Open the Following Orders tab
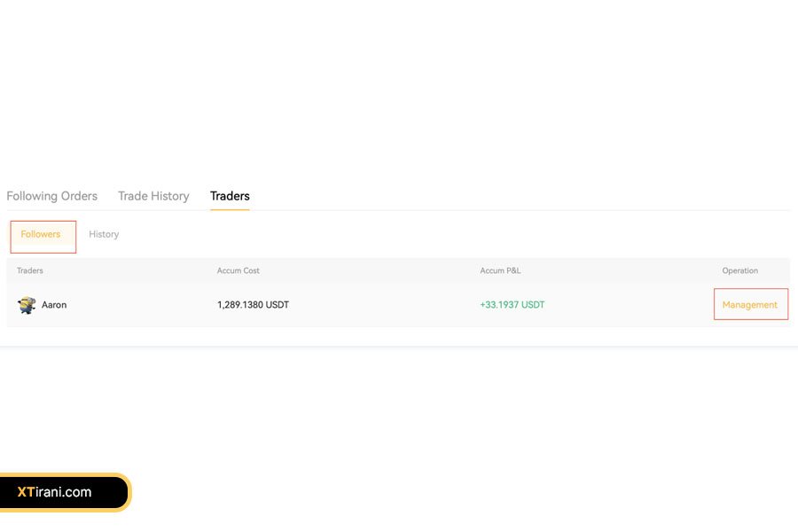Screen dimensions: 798x532 [x=51, y=196]
